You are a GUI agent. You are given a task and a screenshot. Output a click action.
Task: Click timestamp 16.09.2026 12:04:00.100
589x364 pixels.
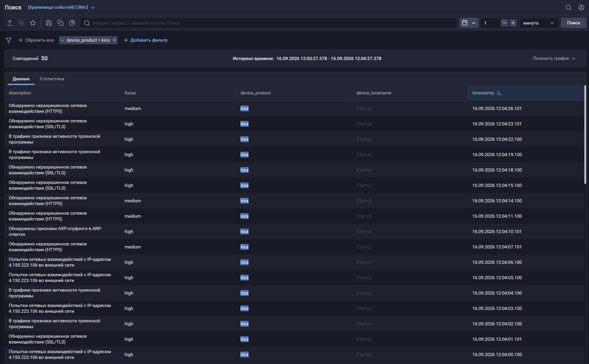point(497,354)
